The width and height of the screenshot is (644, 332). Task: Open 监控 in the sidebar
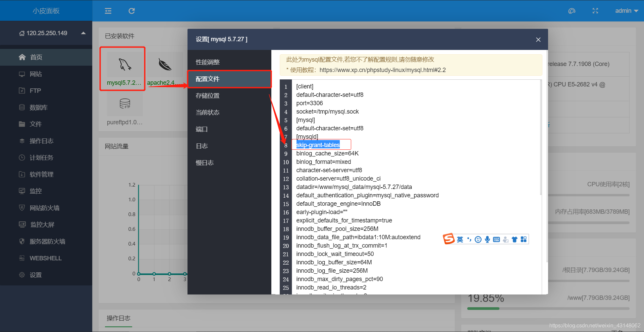46,191
